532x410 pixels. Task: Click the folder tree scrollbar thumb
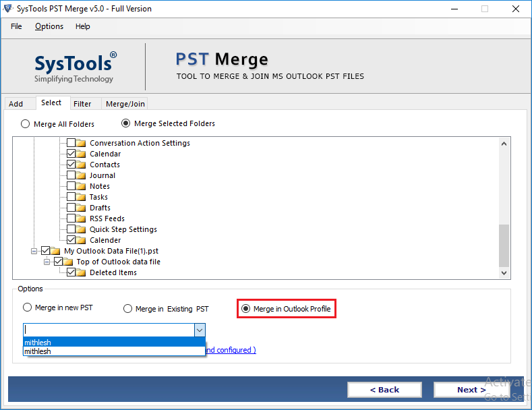[x=504, y=245]
